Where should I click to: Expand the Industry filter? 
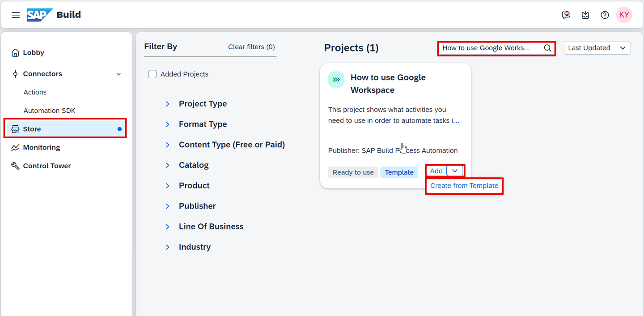[168, 247]
